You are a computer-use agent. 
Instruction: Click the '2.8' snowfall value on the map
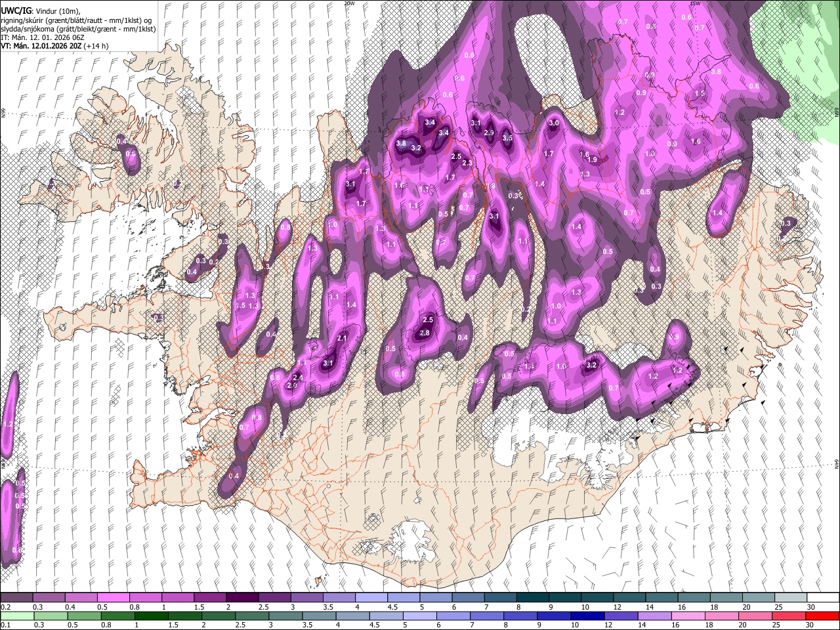[x=425, y=333]
